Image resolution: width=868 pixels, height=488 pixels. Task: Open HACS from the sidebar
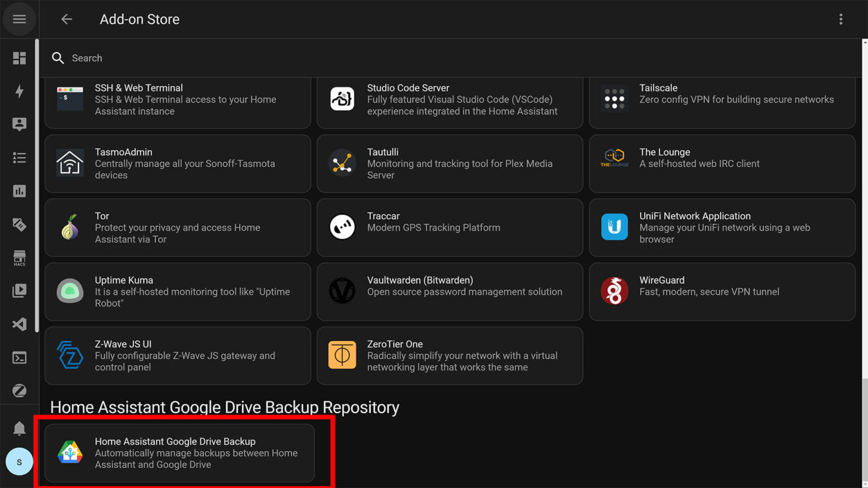point(19,258)
